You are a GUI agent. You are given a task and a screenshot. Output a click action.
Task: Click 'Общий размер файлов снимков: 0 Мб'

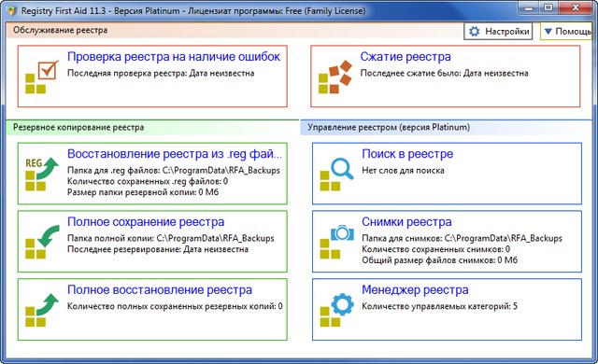click(x=439, y=260)
